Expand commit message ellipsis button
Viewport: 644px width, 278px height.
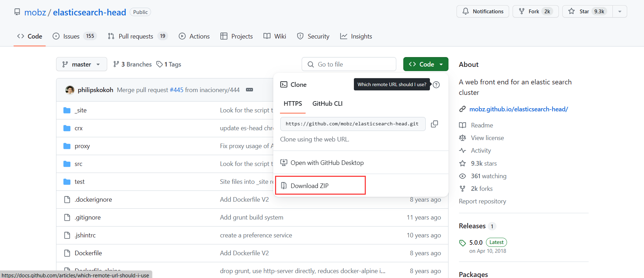249,90
